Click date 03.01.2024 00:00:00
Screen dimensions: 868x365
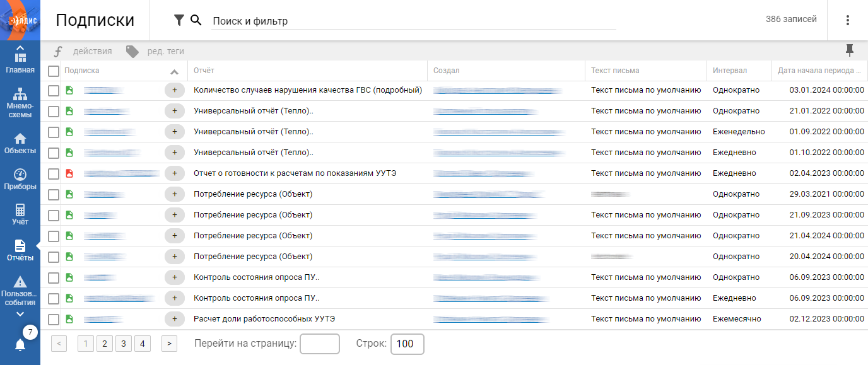tap(826, 90)
